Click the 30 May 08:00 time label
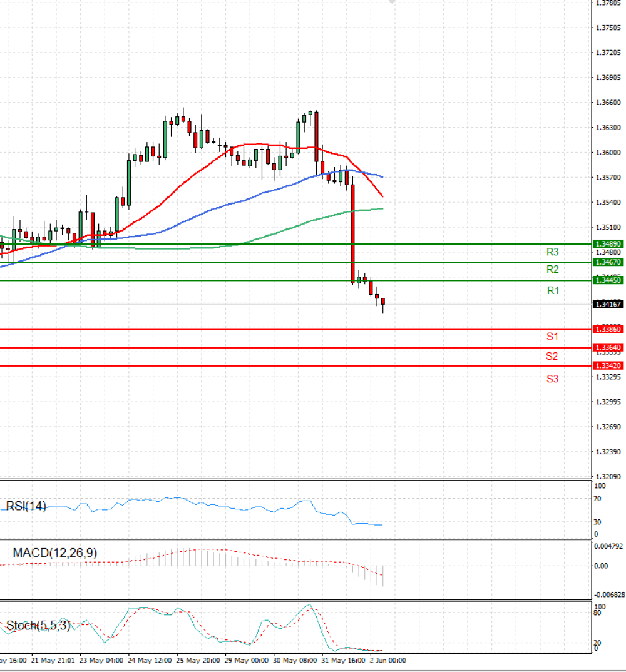The image size is (626, 672). pyautogui.click(x=295, y=661)
